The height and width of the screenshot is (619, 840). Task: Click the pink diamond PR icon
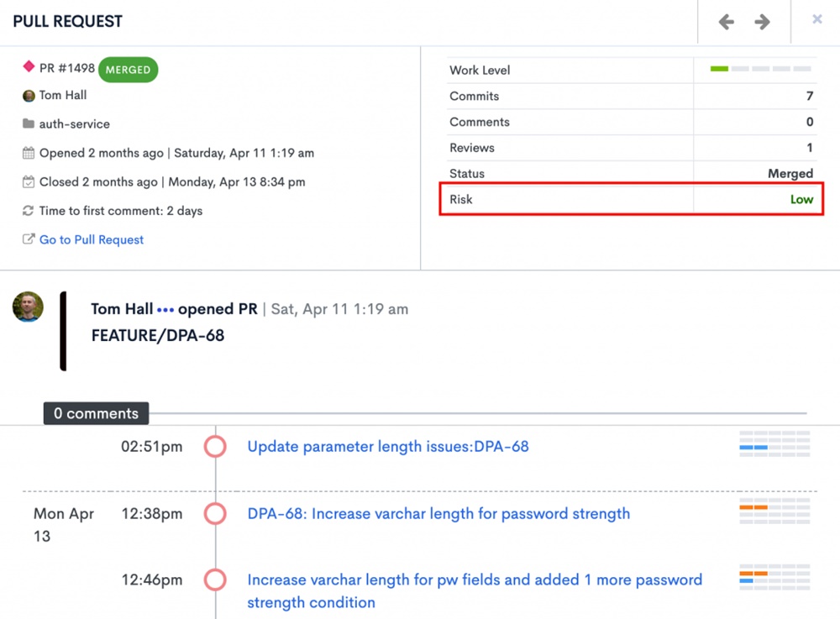point(29,67)
